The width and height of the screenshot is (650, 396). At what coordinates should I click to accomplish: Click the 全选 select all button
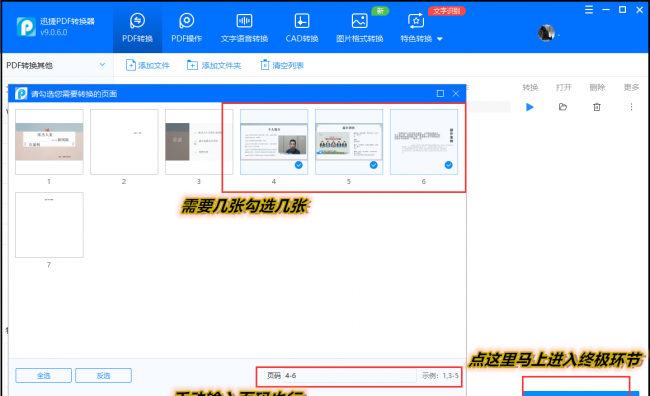click(44, 376)
